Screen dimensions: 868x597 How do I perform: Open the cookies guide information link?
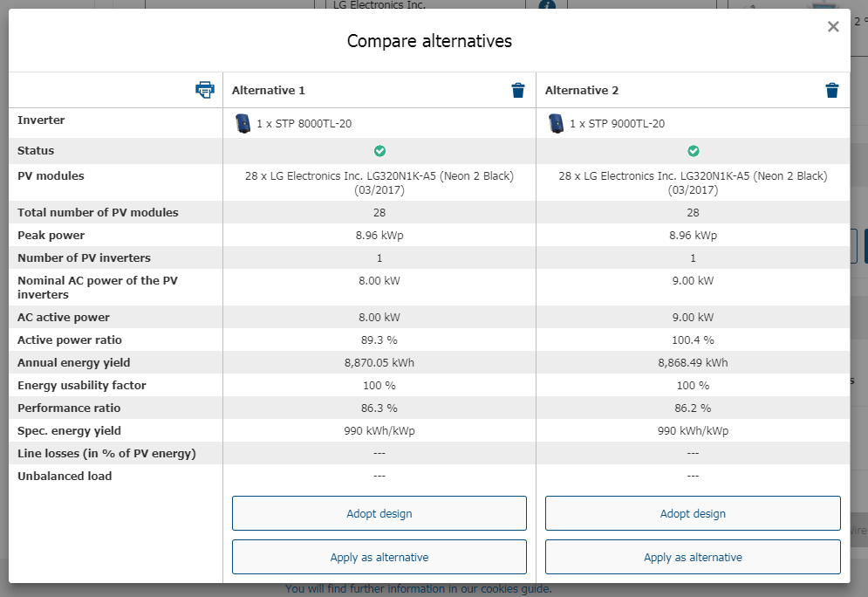coord(419,588)
